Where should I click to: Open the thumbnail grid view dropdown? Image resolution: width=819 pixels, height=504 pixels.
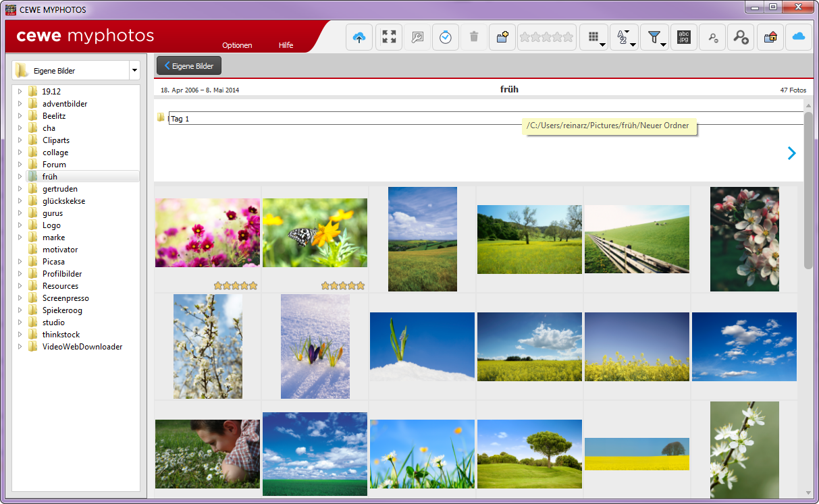coord(594,38)
